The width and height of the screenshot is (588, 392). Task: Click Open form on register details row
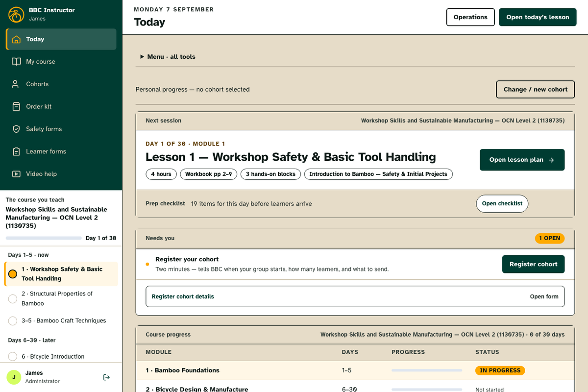544,296
